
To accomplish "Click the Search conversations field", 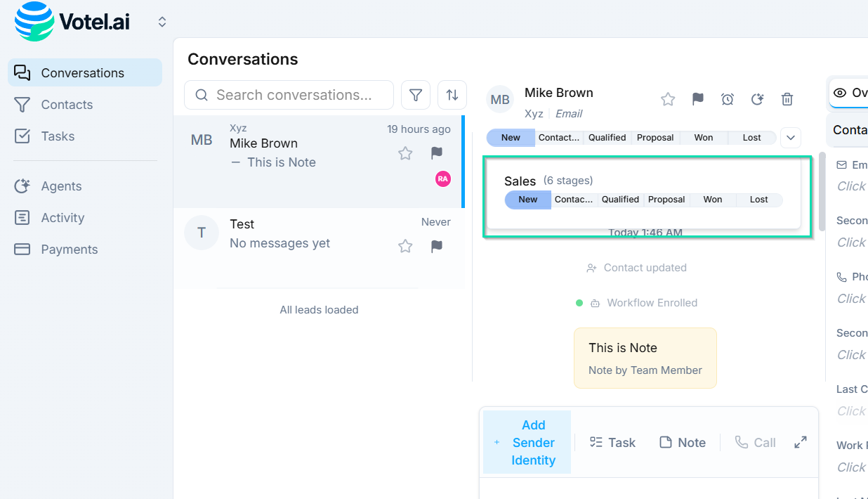I will pos(294,95).
